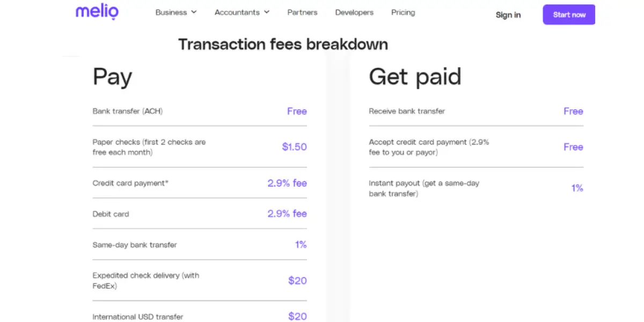Click the Instant payout 1% fee
644x322 pixels.
click(577, 188)
